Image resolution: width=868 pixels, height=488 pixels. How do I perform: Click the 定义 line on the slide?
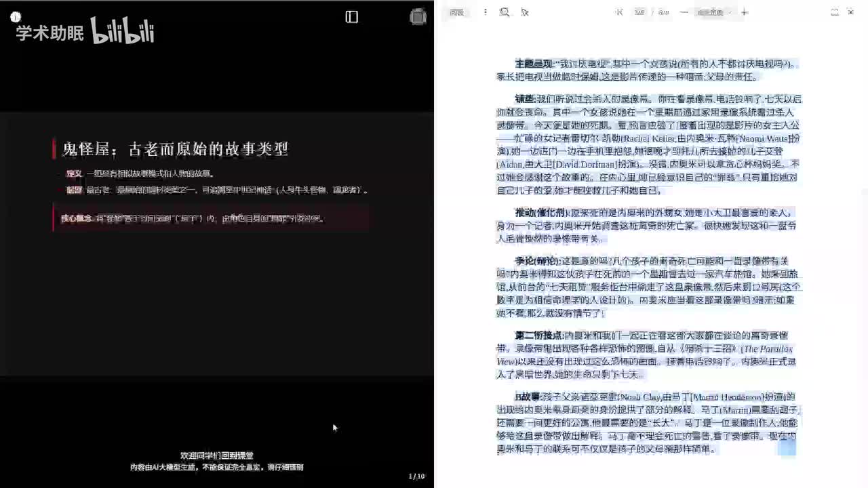point(139,174)
